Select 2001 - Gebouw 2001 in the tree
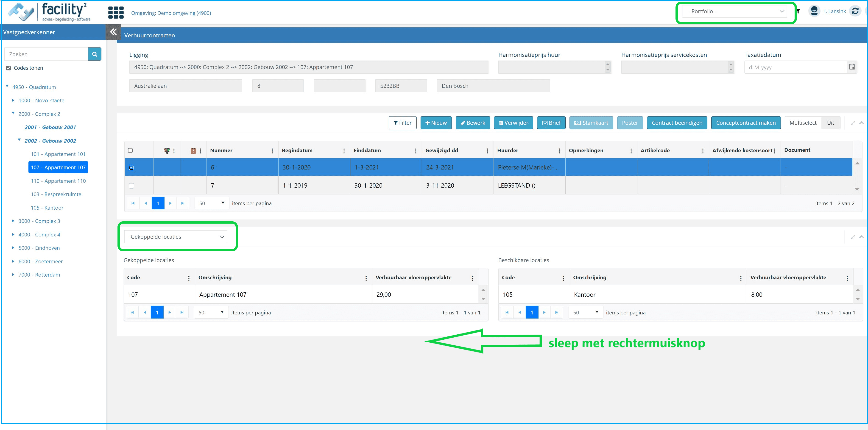Viewport: 868px width, 430px height. pos(50,127)
